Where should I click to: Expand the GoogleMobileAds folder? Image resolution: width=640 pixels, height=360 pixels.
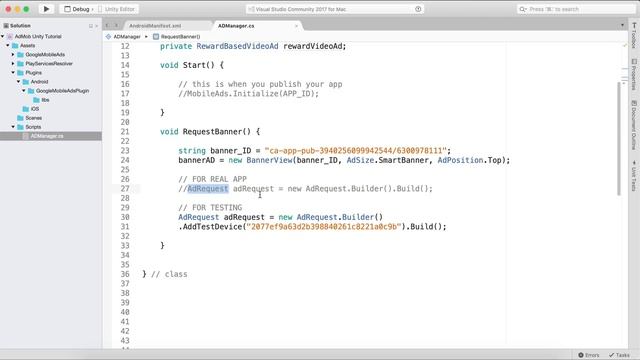click(13, 54)
